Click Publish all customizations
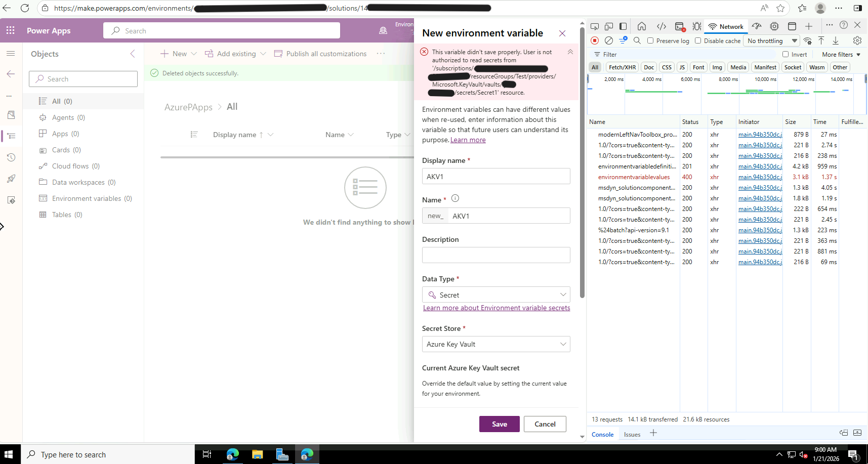This screenshot has width=868, height=464. point(320,54)
